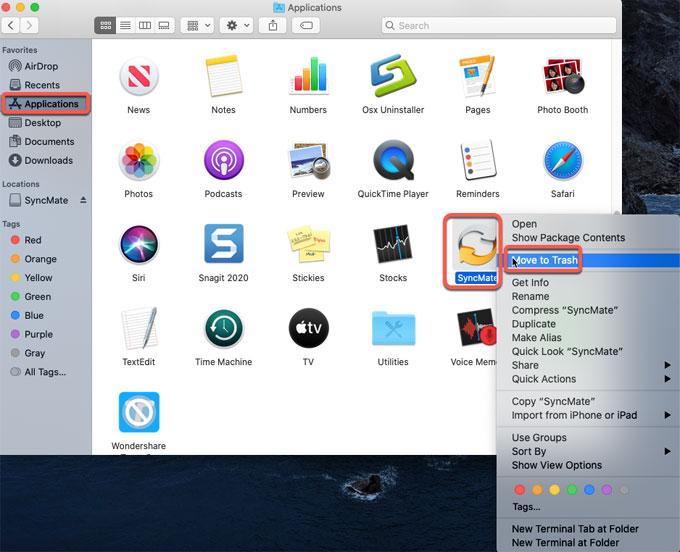
Task: Select Show Package Contents
Action: pos(588,238)
